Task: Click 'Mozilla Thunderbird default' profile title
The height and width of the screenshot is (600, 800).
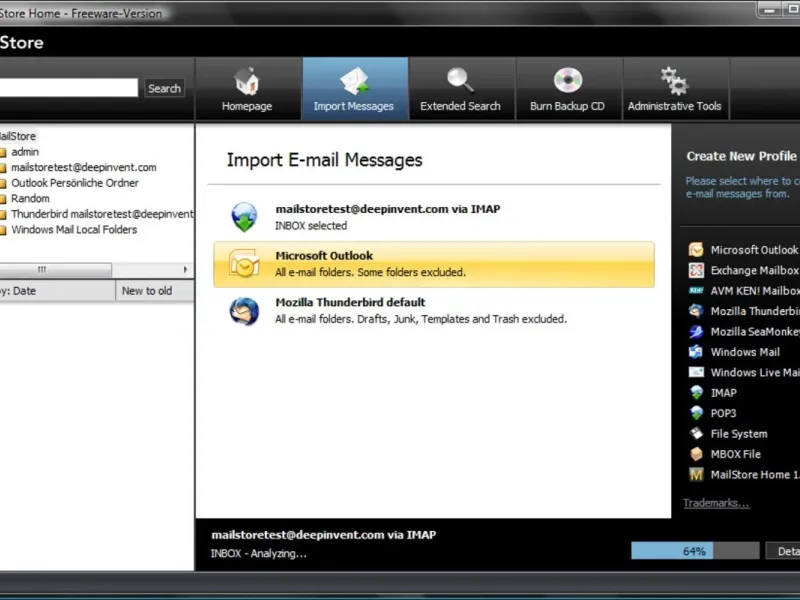Action: click(350, 302)
